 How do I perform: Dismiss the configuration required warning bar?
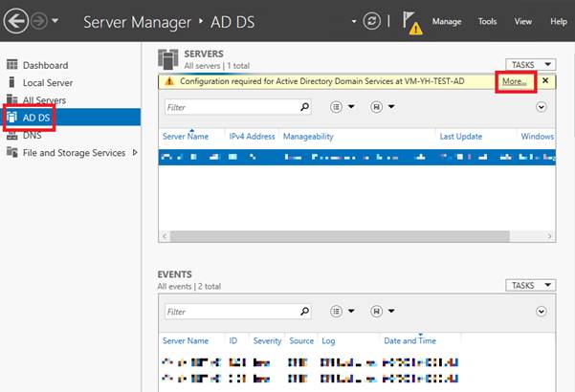[x=545, y=80]
